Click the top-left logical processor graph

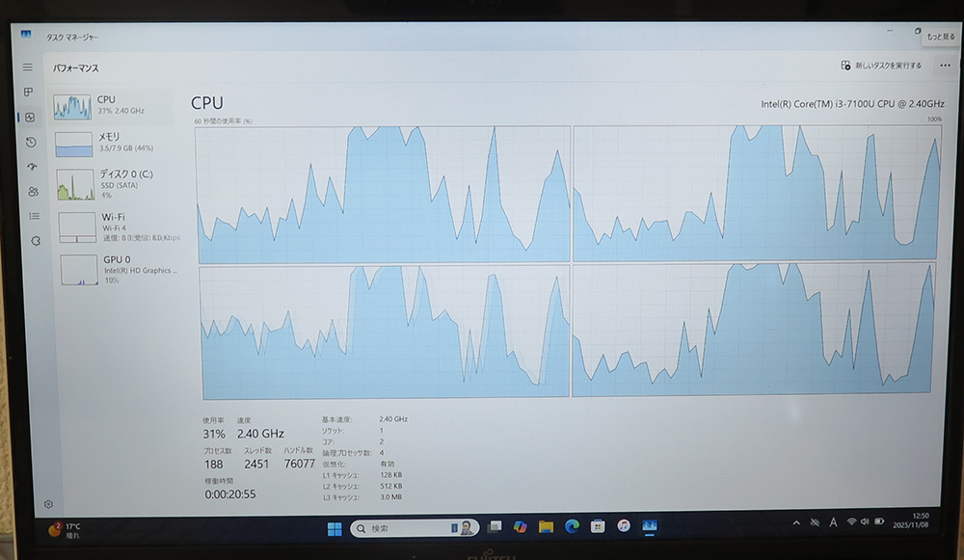[x=383, y=195]
